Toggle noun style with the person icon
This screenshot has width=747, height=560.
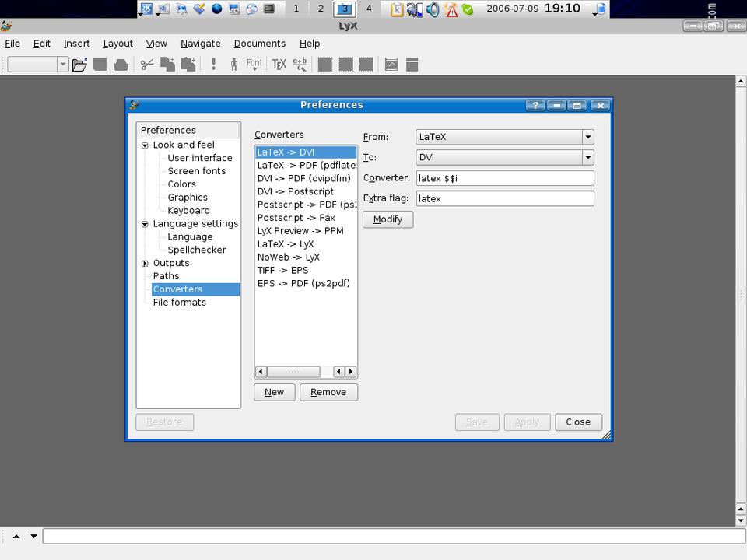tap(233, 65)
